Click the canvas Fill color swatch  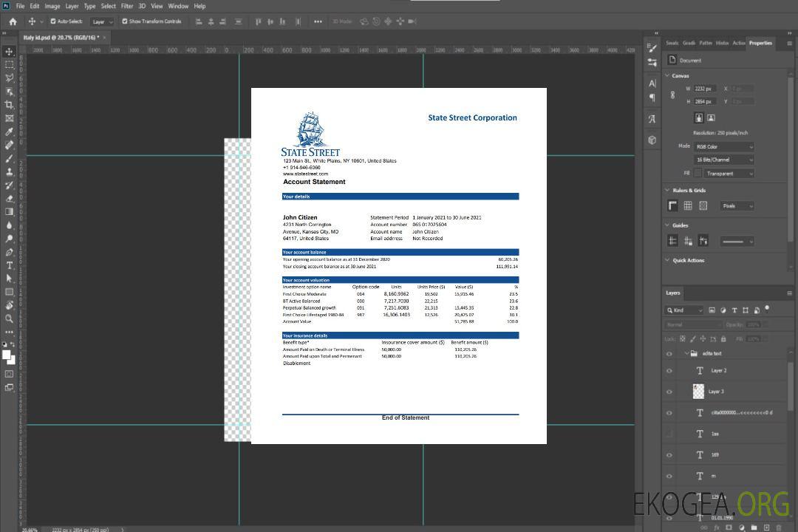tap(698, 174)
